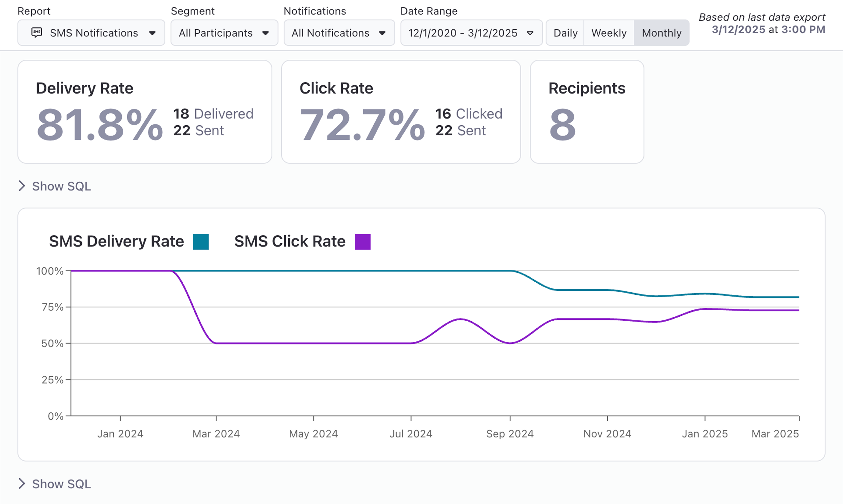Expand Show SQL below the chart

coord(62,484)
